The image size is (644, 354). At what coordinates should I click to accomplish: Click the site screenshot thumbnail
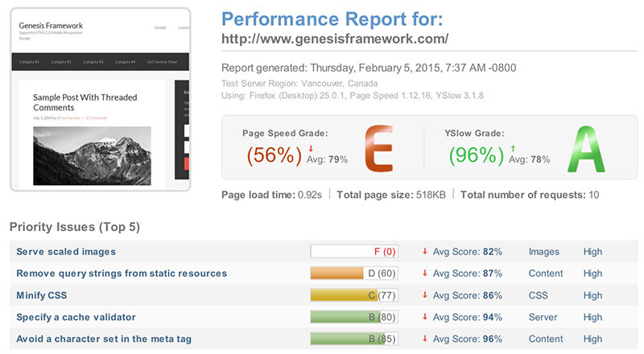click(100, 99)
